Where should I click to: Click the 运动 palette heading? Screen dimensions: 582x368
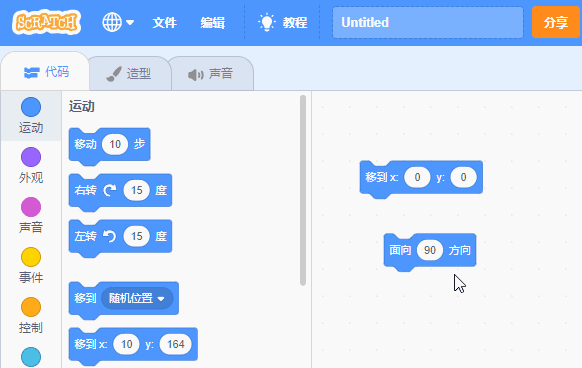(x=82, y=107)
